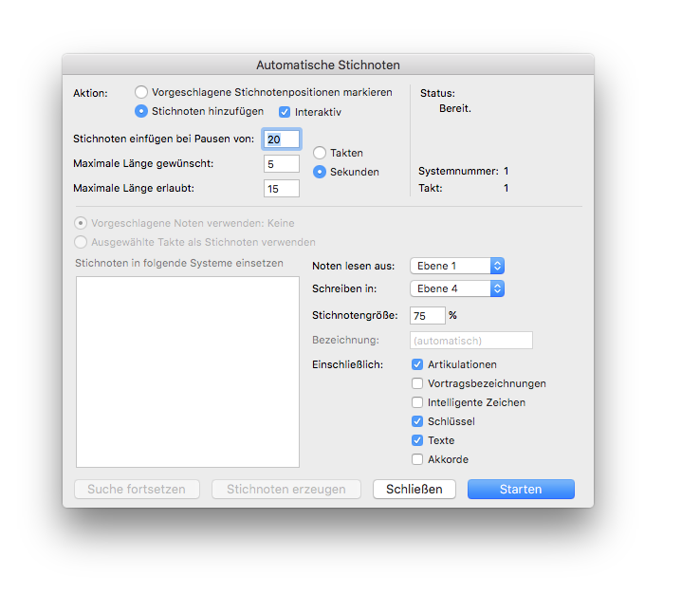Click the Stichnotengröße field showing 75
Screen dimensions: 700x594
pyautogui.click(x=428, y=316)
